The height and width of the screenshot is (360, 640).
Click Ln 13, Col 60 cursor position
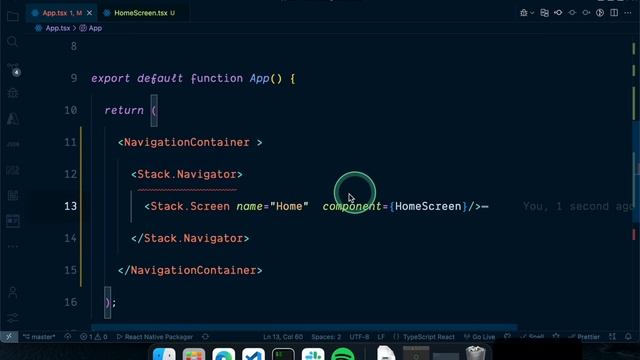(283, 337)
